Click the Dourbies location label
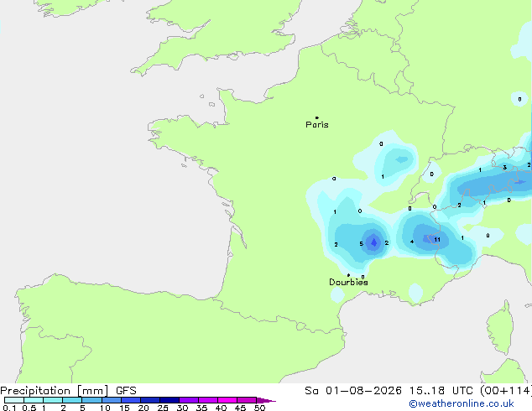 click(x=348, y=282)
